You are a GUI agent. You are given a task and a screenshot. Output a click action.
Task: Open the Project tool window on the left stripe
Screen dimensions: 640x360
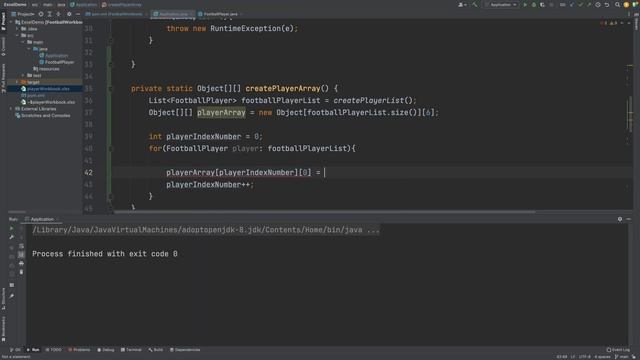[x=3, y=21]
